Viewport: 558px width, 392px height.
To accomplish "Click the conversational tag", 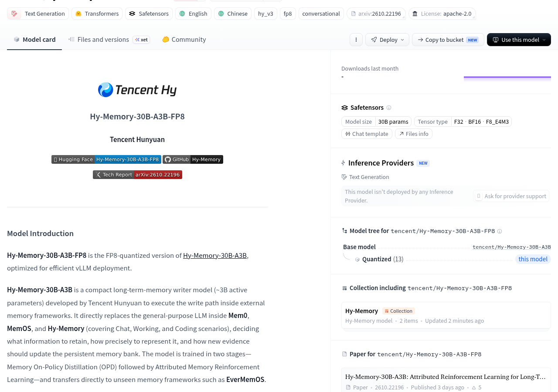I will [321, 14].
